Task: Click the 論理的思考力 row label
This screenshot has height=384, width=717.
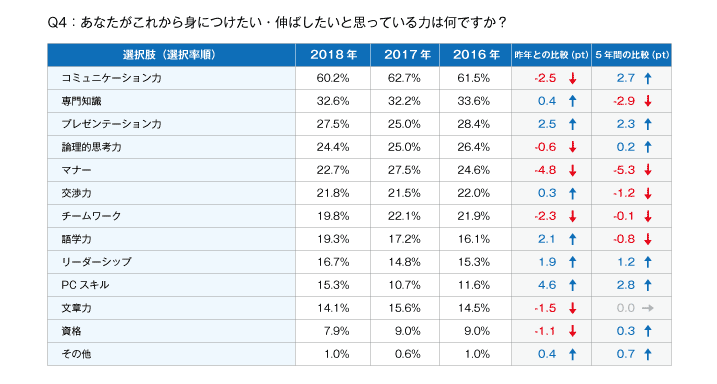Action: 91,147
